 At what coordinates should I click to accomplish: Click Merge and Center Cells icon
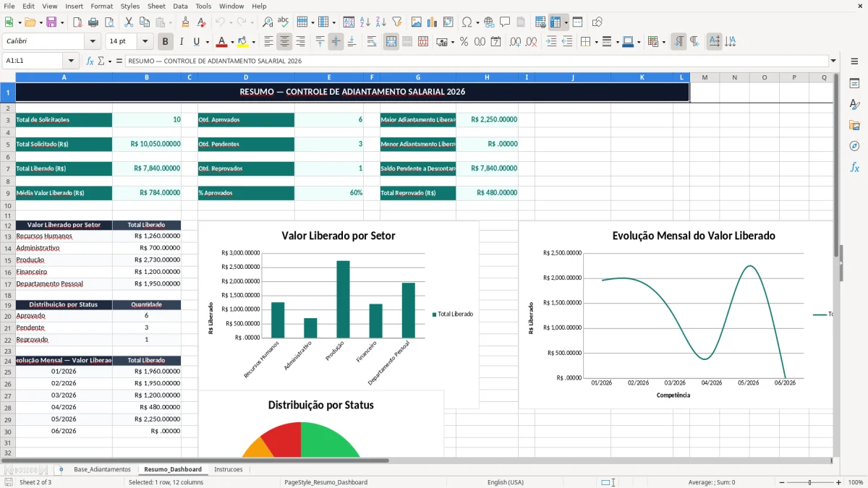391,42
